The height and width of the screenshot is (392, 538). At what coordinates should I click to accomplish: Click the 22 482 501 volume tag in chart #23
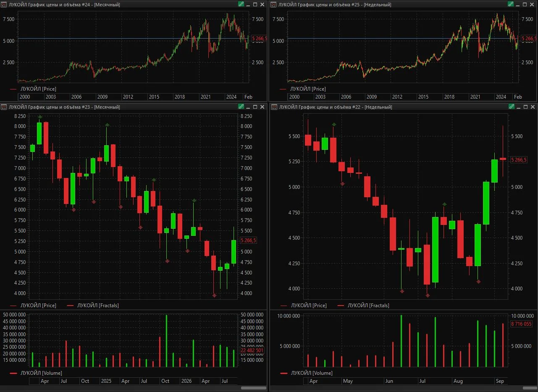coord(252,350)
